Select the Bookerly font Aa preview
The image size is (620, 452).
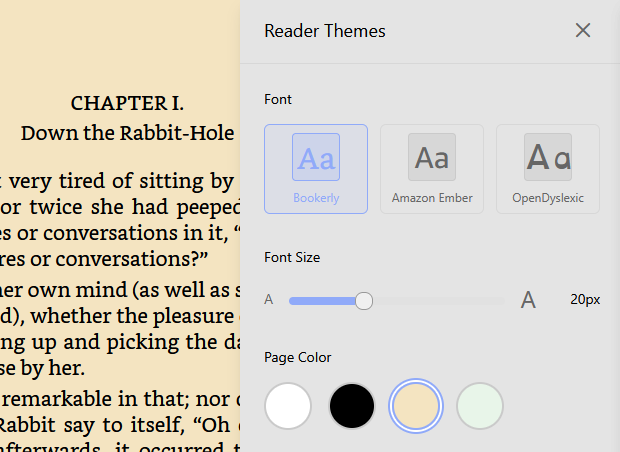(x=316, y=158)
